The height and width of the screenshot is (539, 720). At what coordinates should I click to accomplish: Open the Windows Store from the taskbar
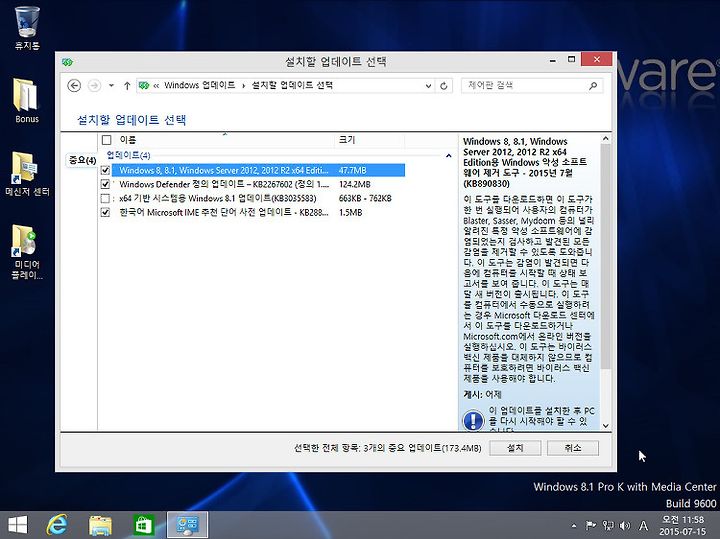(x=143, y=525)
